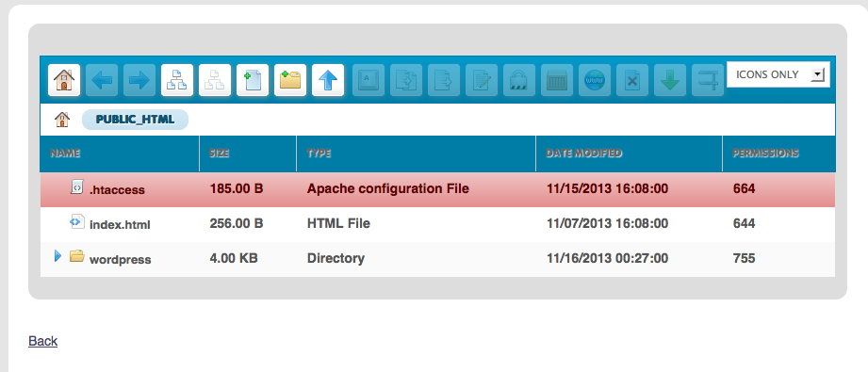The height and width of the screenshot is (372, 868).
Task: Click the Upload blue up-arrow icon
Action: [328, 80]
